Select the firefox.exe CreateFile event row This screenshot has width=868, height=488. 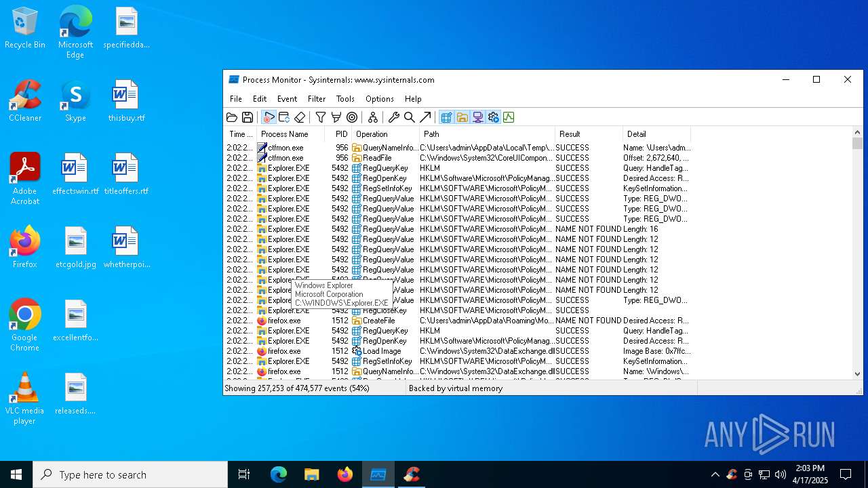pos(458,321)
